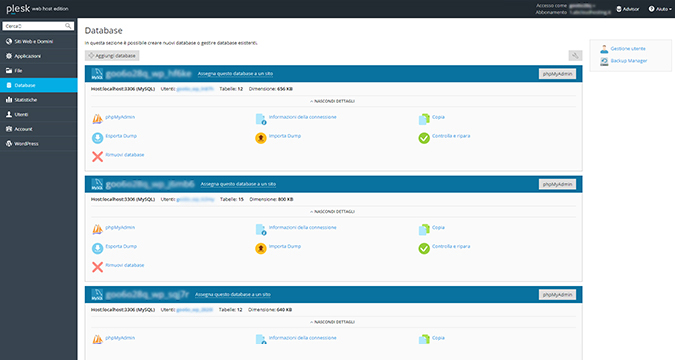Viewport: 675px width, 360px height.
Task: Click Gestione utente person icon
Action: tap(604, 49)
